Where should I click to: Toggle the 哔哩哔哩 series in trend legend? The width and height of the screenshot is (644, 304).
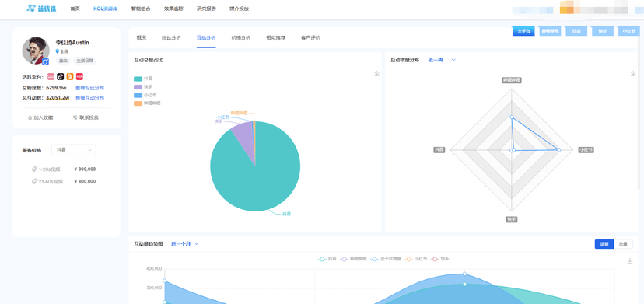click(353, 259)
